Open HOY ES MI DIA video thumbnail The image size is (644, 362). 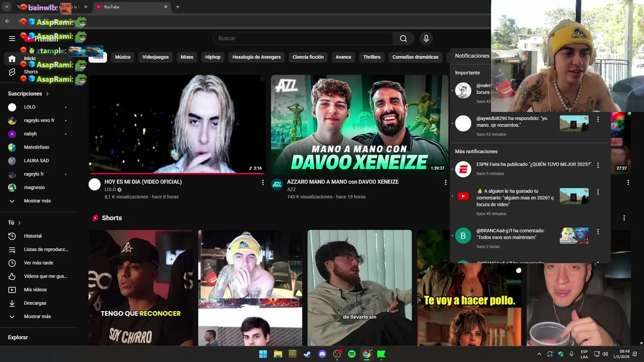[177, 124]
